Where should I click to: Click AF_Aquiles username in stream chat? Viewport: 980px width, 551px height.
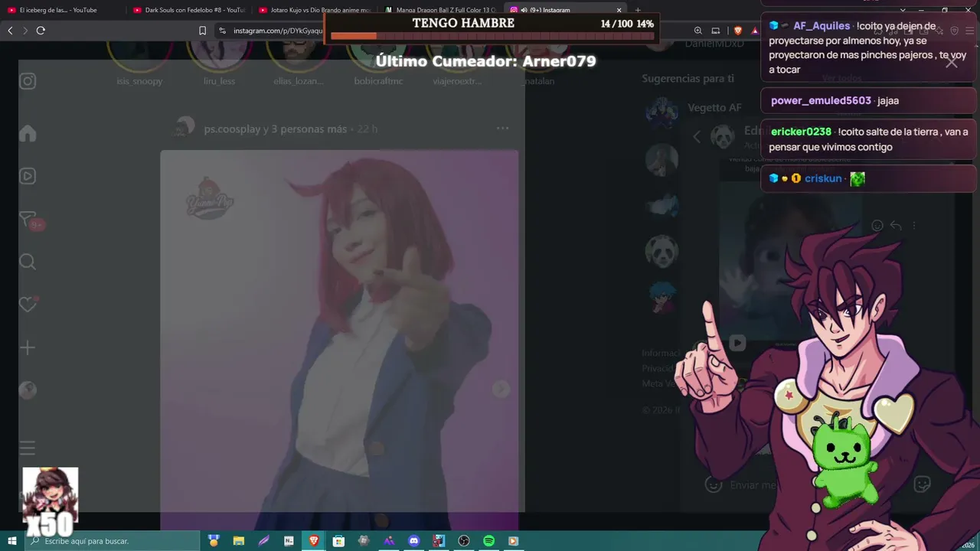[x=822, y=25]
